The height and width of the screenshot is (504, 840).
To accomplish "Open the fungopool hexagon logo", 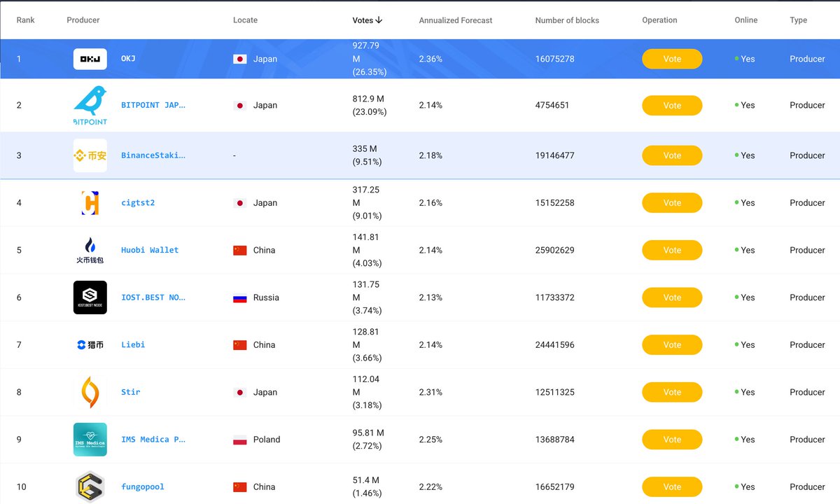I will tap(90, 486).
